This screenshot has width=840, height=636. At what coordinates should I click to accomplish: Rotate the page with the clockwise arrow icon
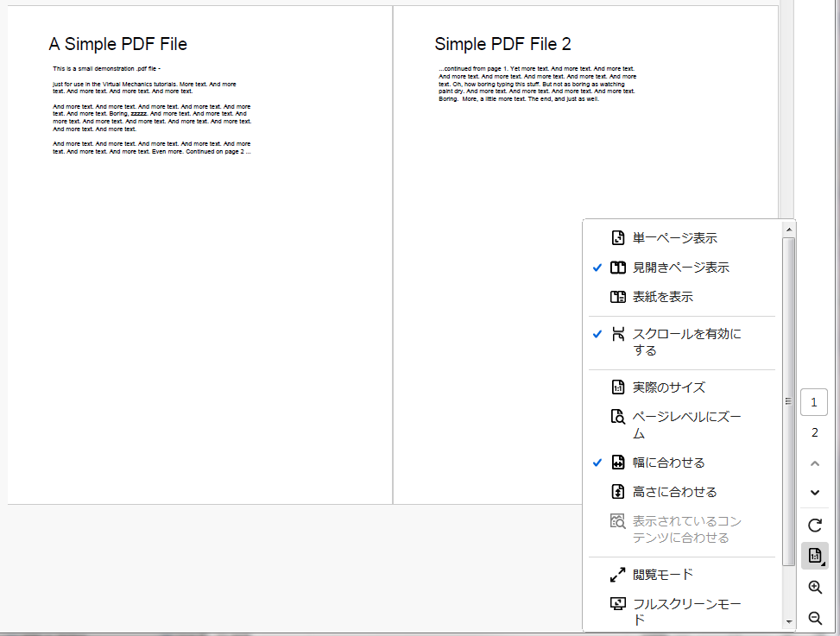[x=814, y=526]
